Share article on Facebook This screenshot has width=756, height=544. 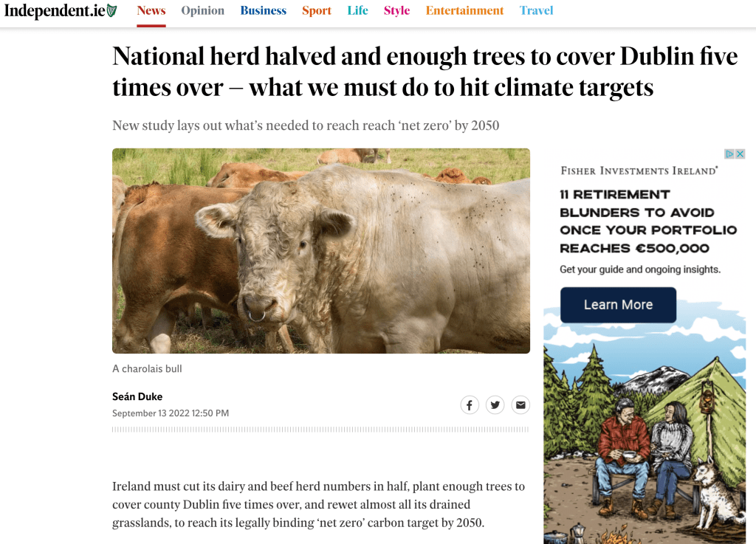[x=470, y=404]
